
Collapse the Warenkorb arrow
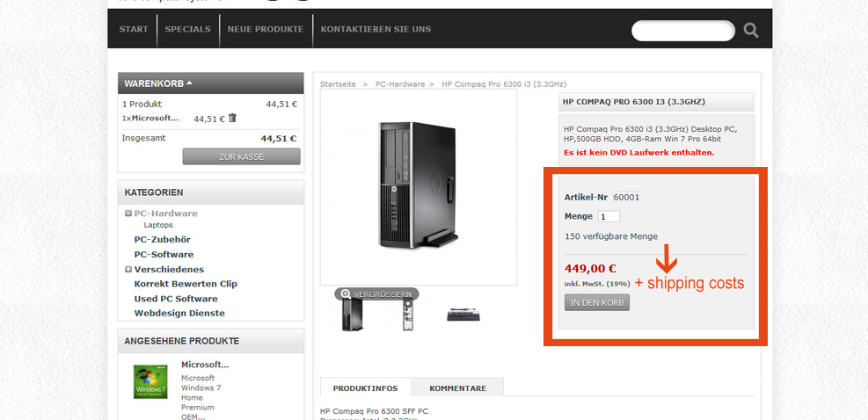click(x=189, y=83)
